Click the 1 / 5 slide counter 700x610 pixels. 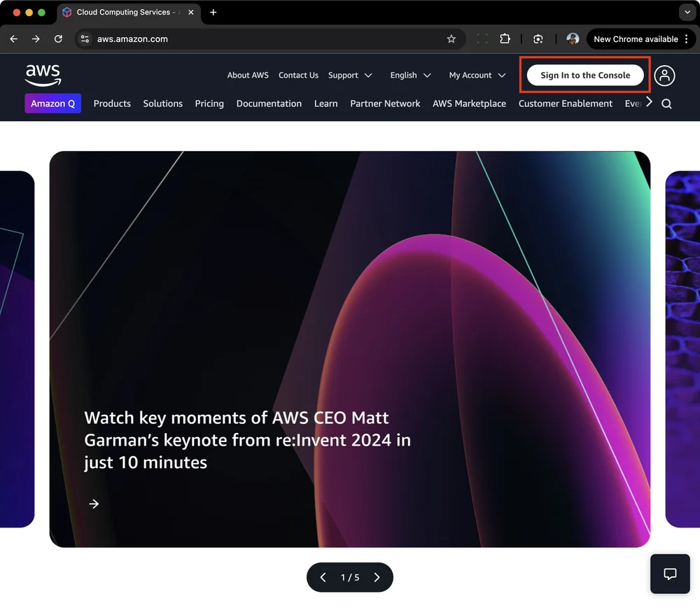pyautogui.click(x=350, y=577)
